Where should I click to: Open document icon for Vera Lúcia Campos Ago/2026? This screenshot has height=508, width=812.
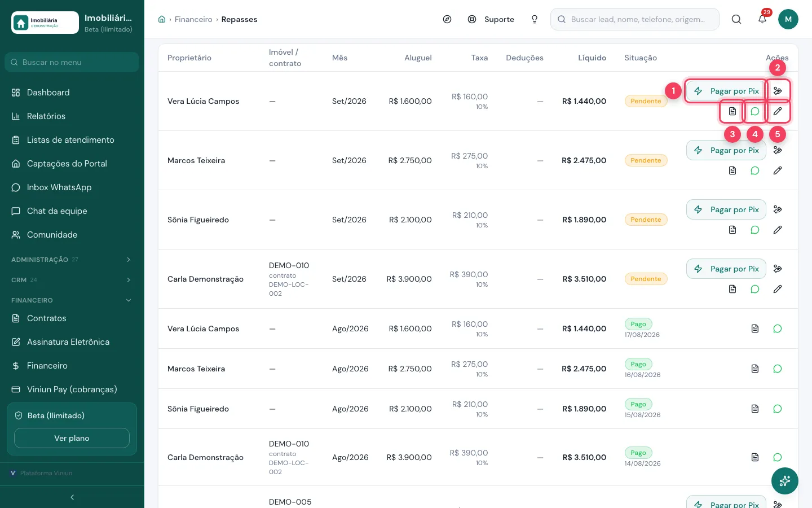pos(755,329)
